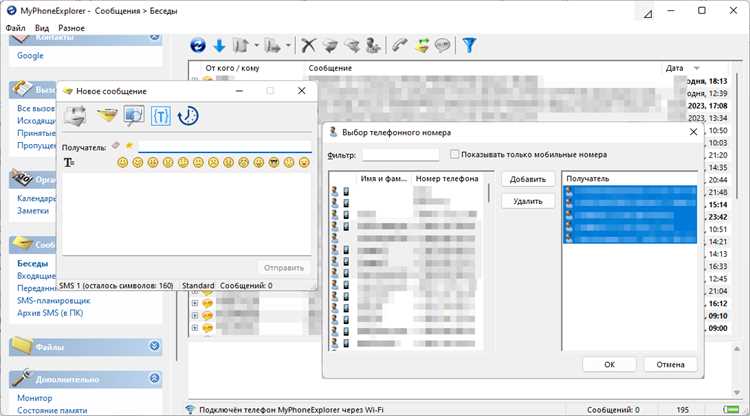Click the grey speech bubble chat icon

point(443,45)
